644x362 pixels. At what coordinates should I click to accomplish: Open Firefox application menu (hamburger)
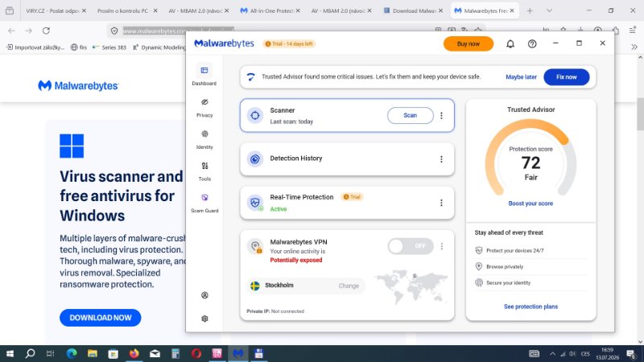point(633,31)
